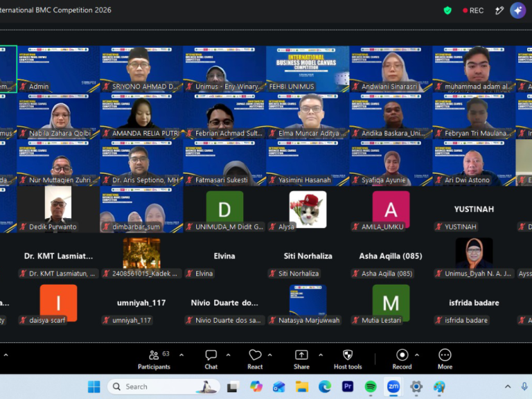532x399 pixels.
Task: Click the taskbar Search box
Action: (x=164, y=387)
